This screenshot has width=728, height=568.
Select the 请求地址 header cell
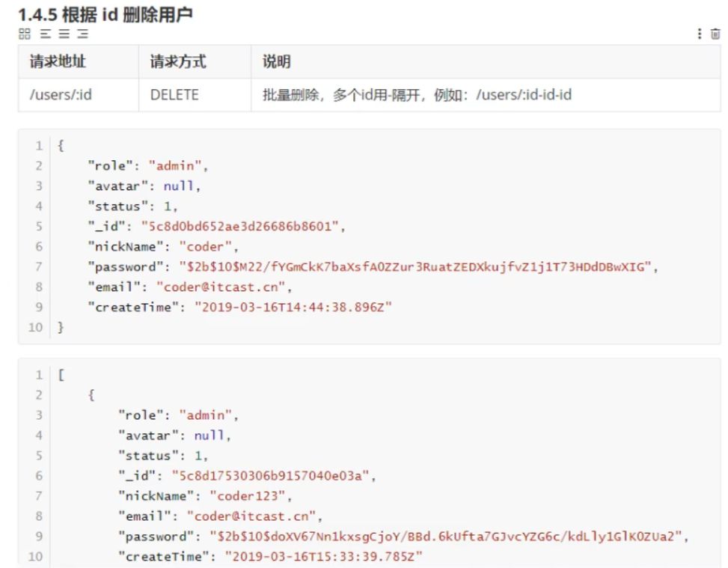52,62
